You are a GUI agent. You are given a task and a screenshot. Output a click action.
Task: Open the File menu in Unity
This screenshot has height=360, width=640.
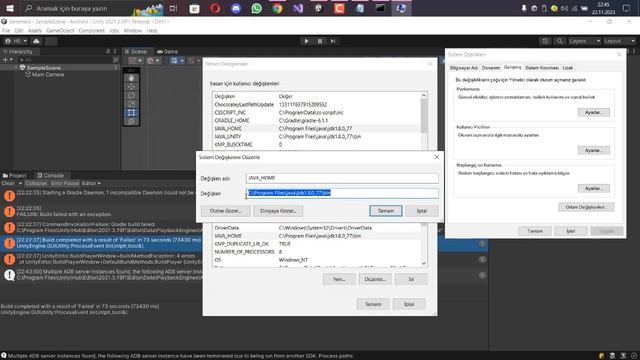(x=6, y=31)
